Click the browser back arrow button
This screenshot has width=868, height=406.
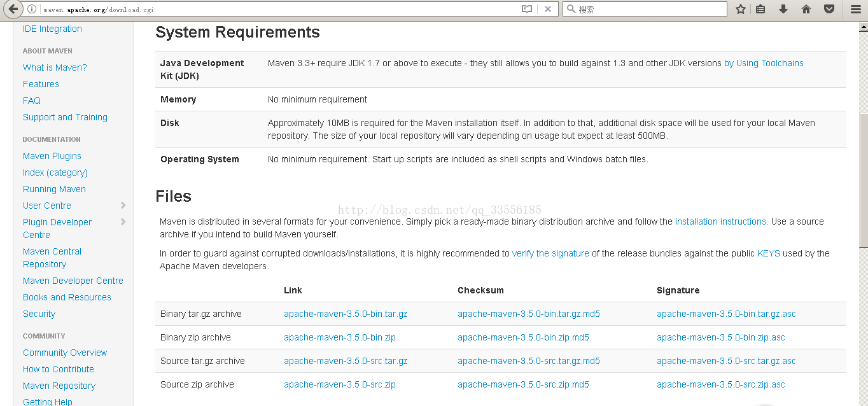pos(13,10)
